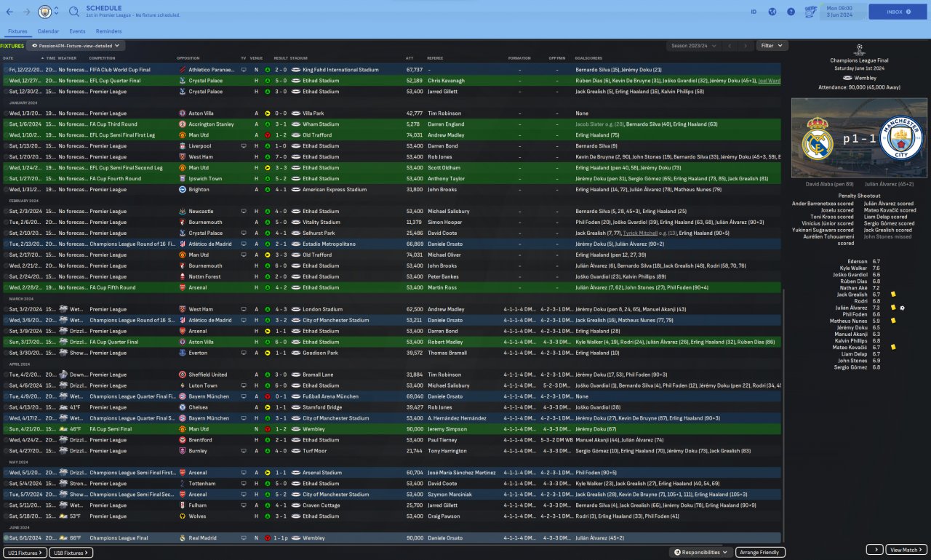Viewport: 931px width, 560px height.
Task: Click the Newcastle club badge
Action: click(182, 211)
